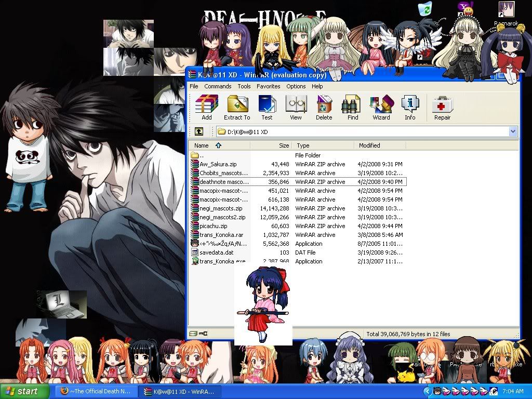Open the Options menu
532x399 pixels.
tap(296, 86)
